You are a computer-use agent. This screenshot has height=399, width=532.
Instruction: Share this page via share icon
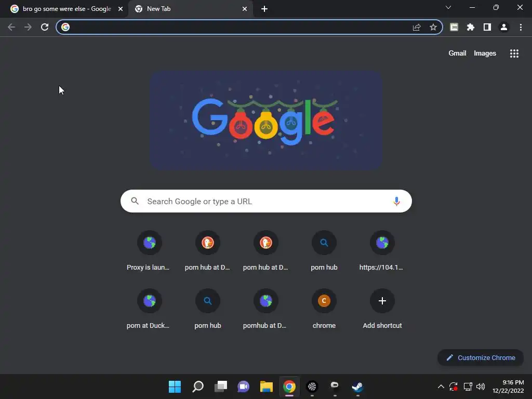417,27
